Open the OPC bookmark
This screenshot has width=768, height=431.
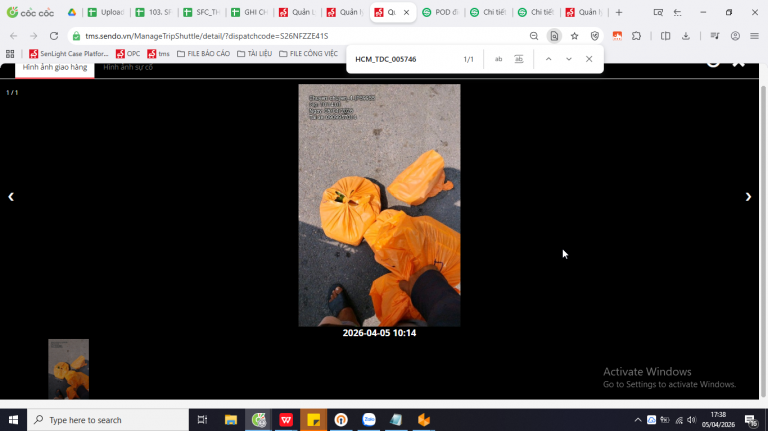click(x=128, y=53)
